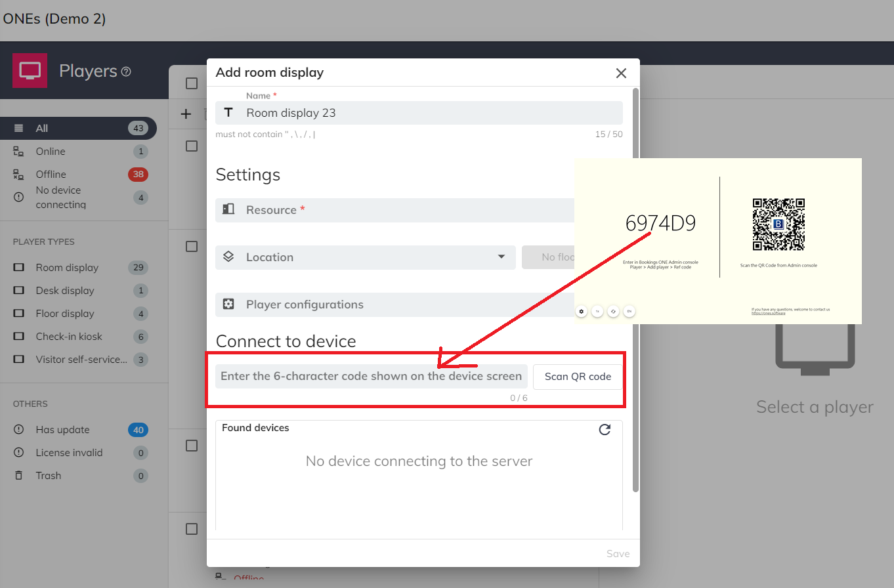Click the gear icon on device screen
Screen dimensions: 894x588
(582, 311)
